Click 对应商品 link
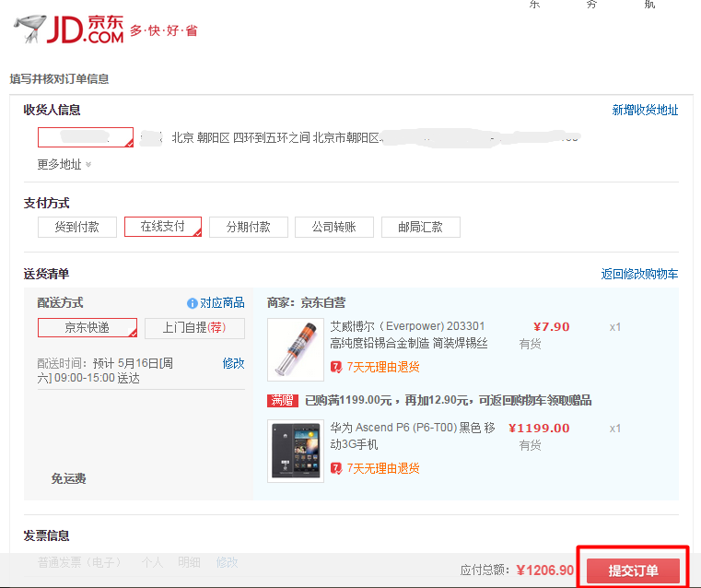Screen dimensions: 701x588 (222, 303)
